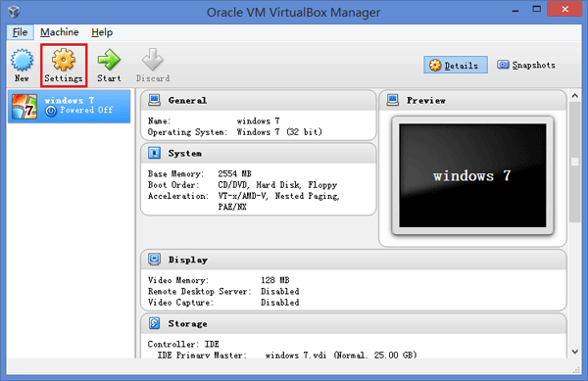Switch to the Snapshots view

(526, 65)
